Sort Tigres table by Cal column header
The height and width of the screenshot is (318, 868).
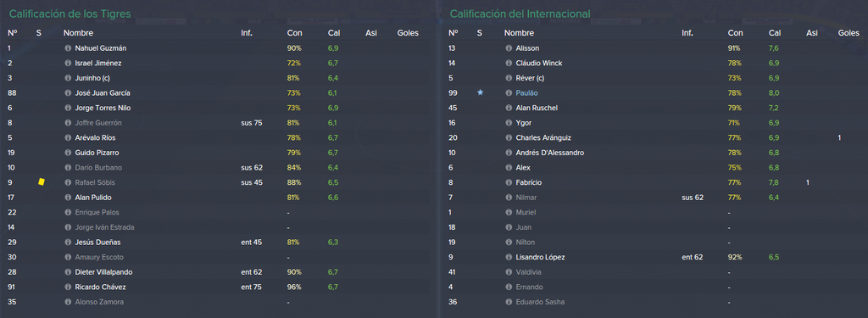(334, 33)
